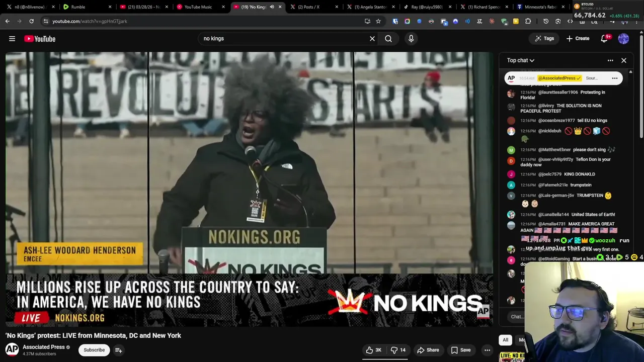Click the install/cast screen icon in address bar

pyautogui.click(x=367, y=21)
